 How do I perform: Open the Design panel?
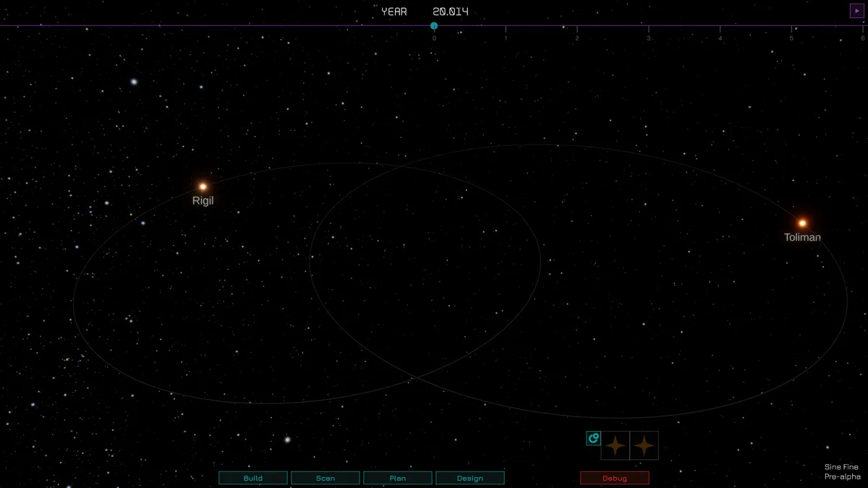pyautogui.click(x=470, y=478)
